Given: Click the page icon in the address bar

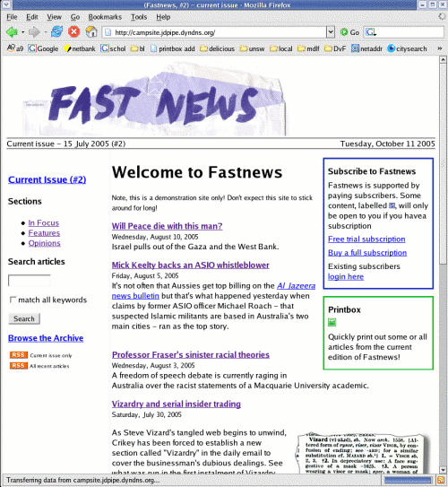Looking at the screenshot, I should tap(108, 32).
